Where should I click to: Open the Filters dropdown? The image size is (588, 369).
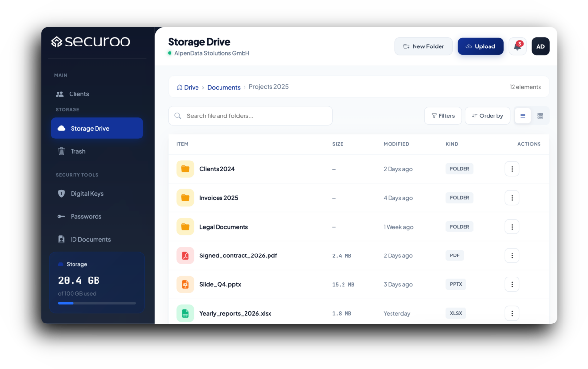point(443,116)
